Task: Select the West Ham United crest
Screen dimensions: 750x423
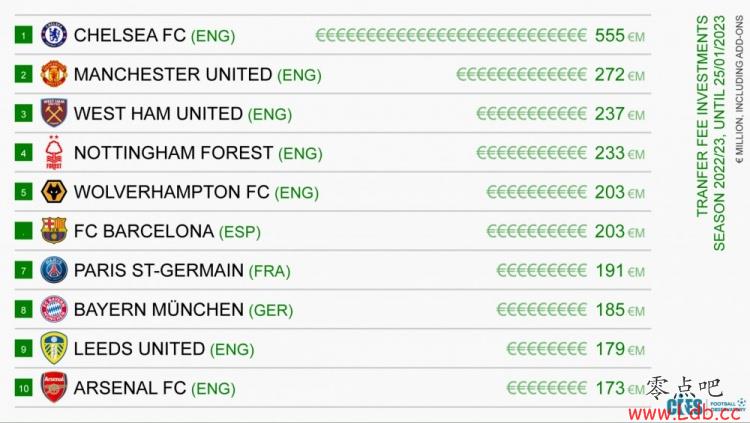Action: [54, 113]
